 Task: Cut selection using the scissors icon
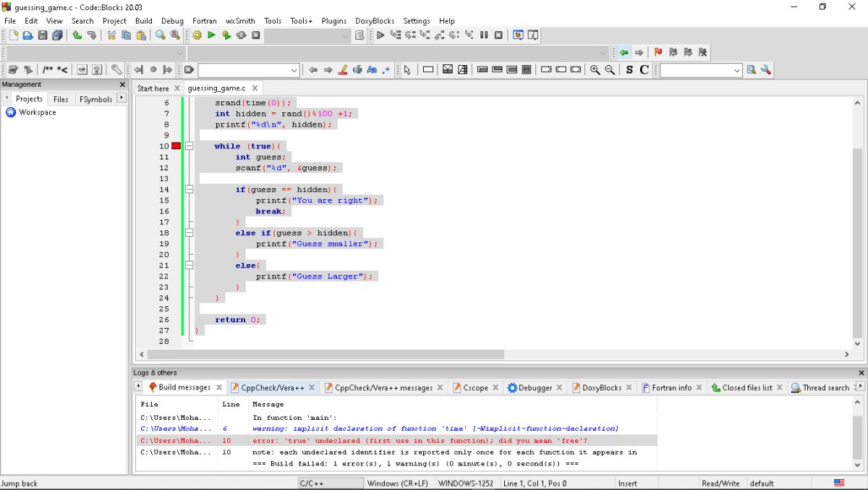[111, 35]
